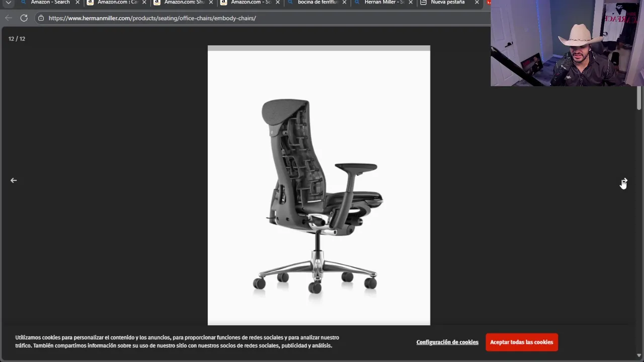Close the bocina de ferriflui tab

click(x=345, y=3)
